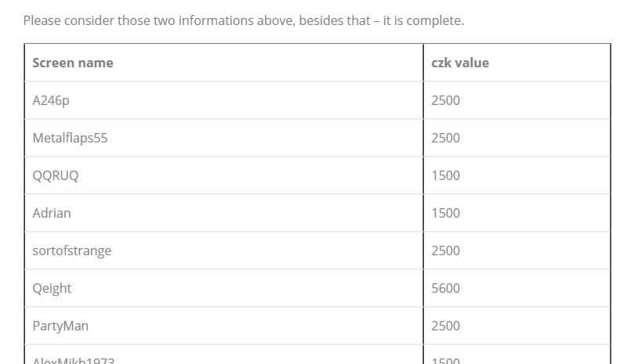Click the 1500 value in QQRUQ's row

(x=445, y=175)
